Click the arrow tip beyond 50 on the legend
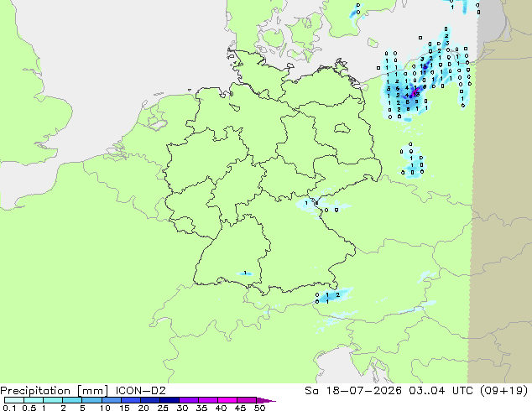This screenshot has width=532, height=411. point(266,400)
